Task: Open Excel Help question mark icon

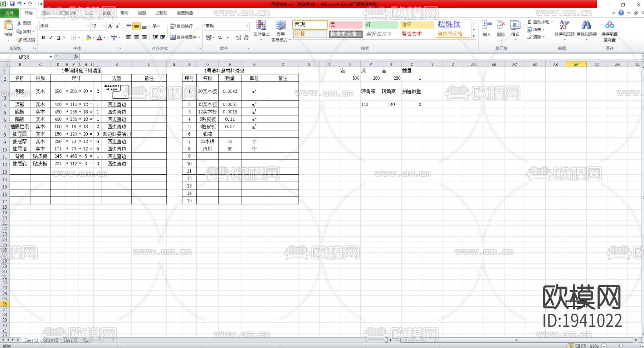Action: (621, 13)
